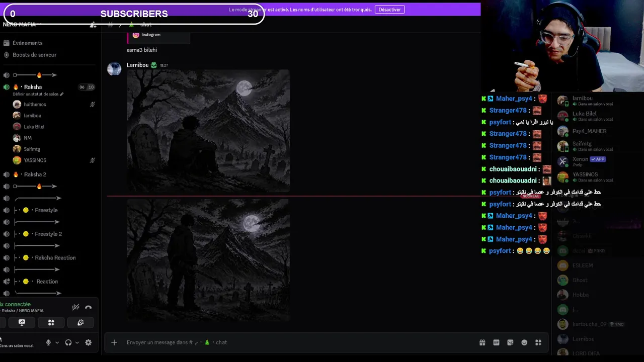Open the Instagram embed link

pos(151,35)
